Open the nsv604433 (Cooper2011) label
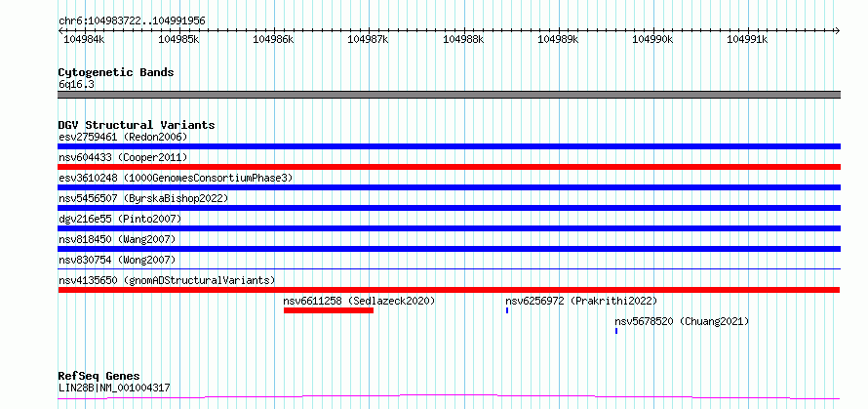This screenshot has height=409, width=868. [x=123, y=157]
